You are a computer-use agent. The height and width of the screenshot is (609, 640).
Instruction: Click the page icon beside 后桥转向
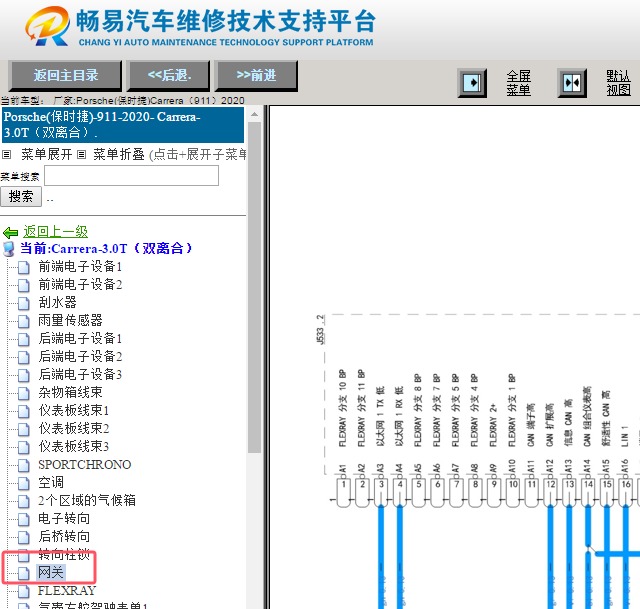(24, 537)
